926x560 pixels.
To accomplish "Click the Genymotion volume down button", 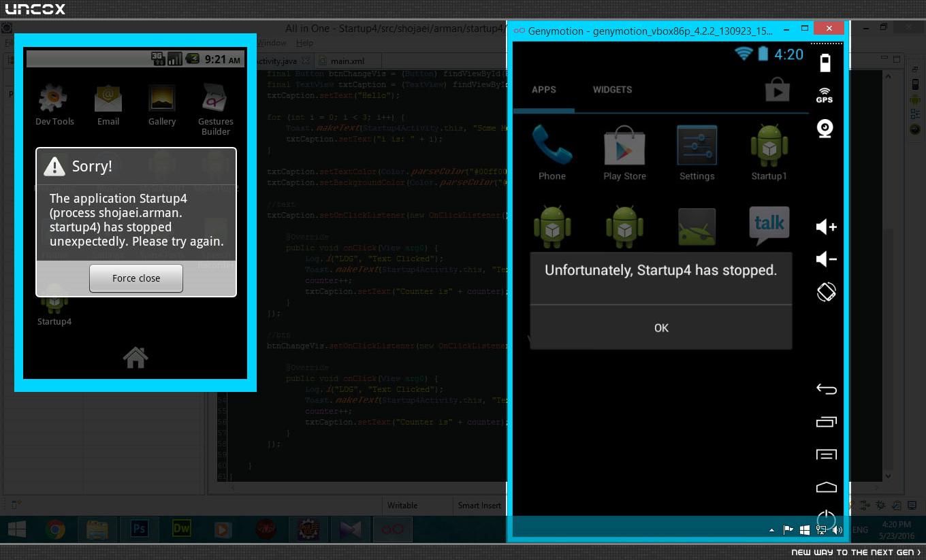I will click(x=826, y=259).
